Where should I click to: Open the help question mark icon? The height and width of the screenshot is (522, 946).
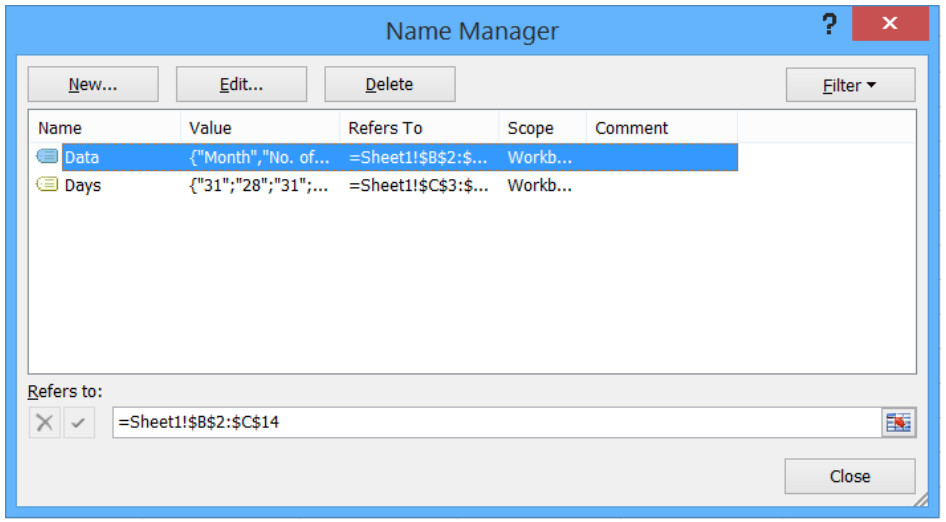[x=830, y=24]
